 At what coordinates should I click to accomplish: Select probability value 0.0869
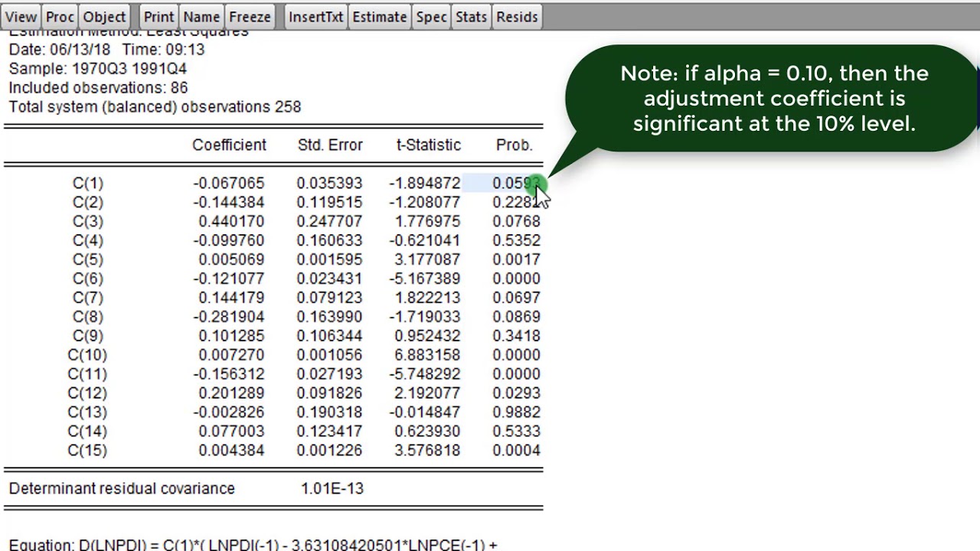tap(516, 318)
